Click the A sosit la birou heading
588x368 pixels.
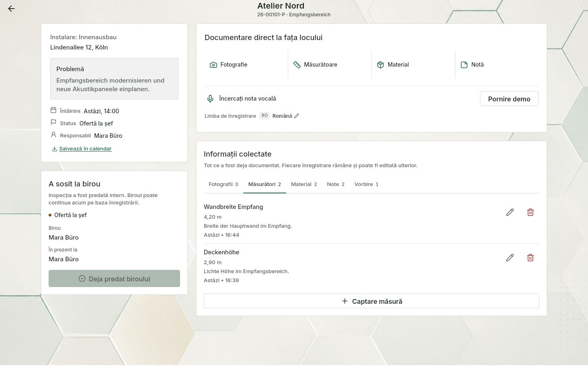pos(74,184)
